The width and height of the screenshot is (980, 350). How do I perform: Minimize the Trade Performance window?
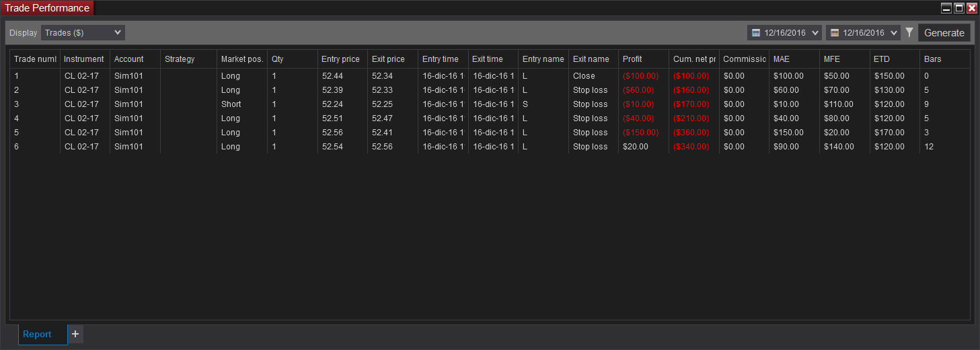pyautogui.click(x=946, y=8)
